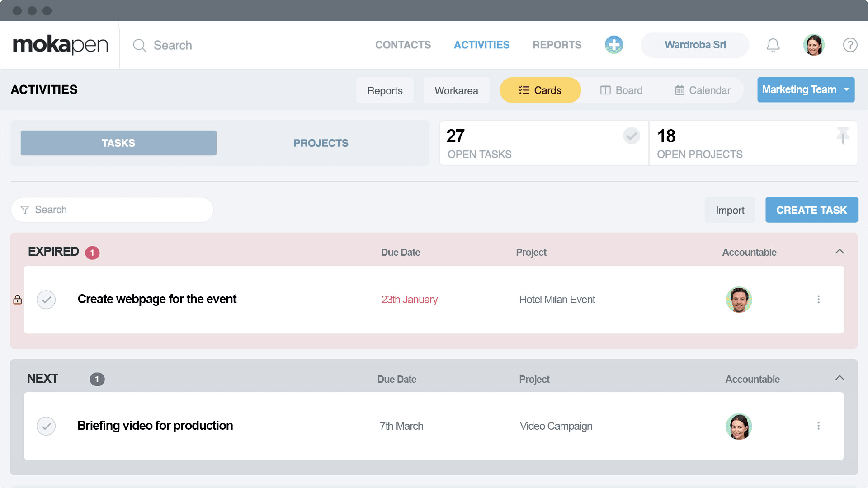Open the three-dot menu for 'Create webpage for the event'
868x488 pixels.
819,299
